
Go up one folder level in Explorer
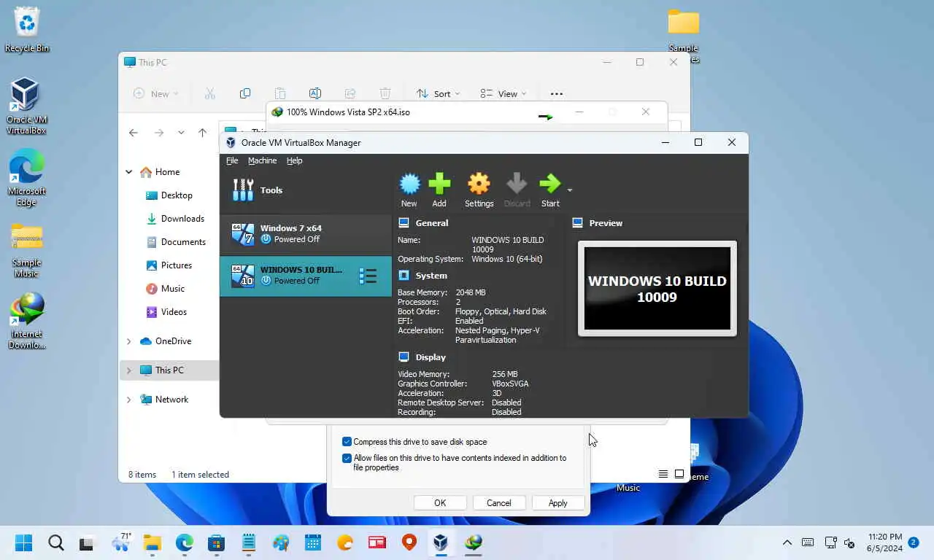coord(203,133)
